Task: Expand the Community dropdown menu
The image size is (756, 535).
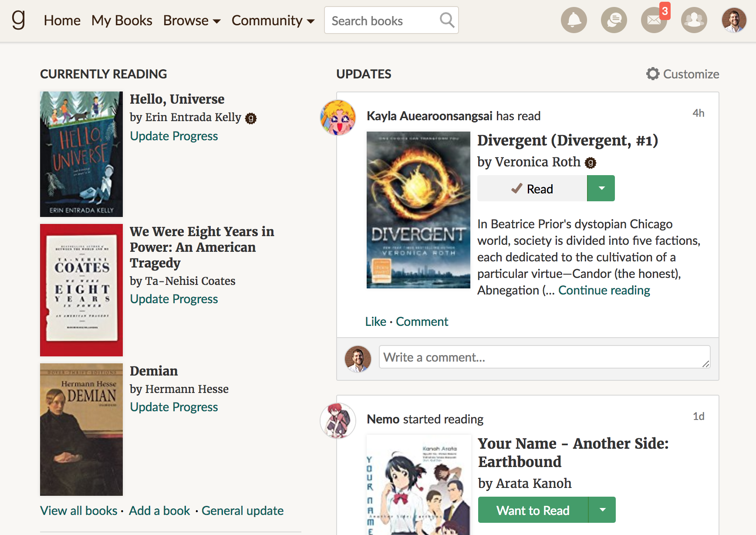Action: 273,20
